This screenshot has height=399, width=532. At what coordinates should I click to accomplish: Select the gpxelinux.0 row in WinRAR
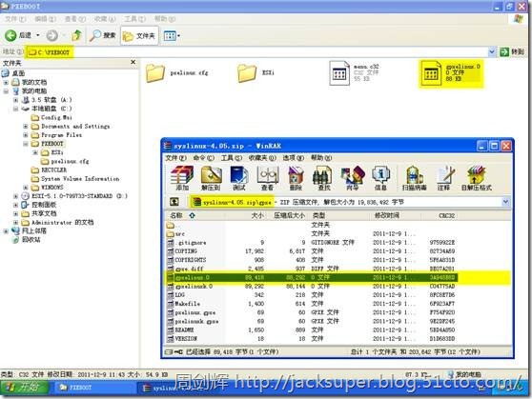point(312,278)
